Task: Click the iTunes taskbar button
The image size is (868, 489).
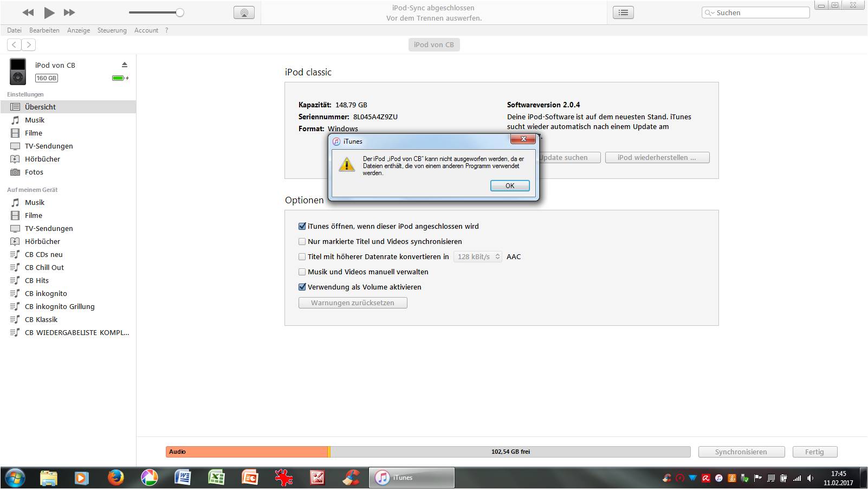Action: click(x=412, y=478)
